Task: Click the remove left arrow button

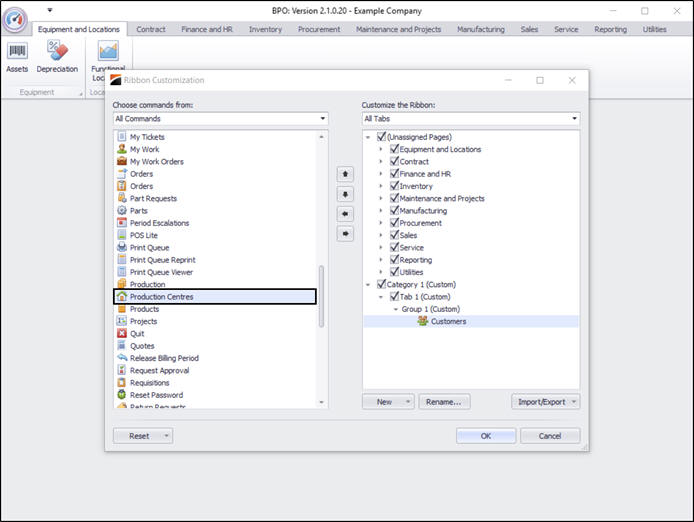Action: 345,214
